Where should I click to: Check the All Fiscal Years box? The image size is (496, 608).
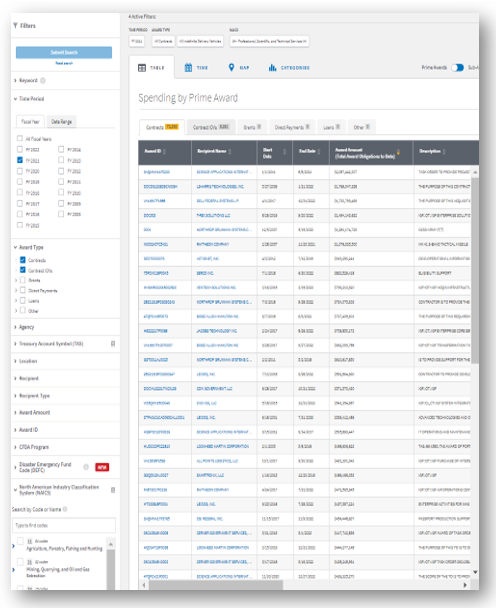point(20,138)
